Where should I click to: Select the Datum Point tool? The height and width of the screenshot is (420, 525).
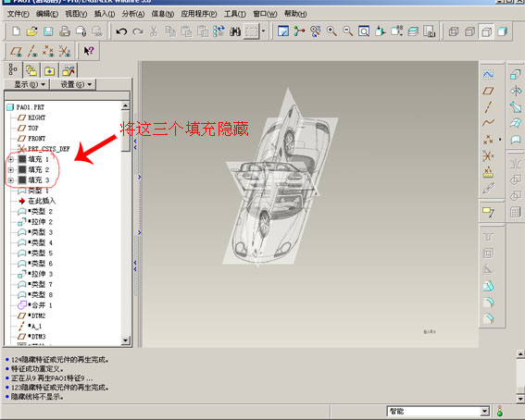point(488,139)
